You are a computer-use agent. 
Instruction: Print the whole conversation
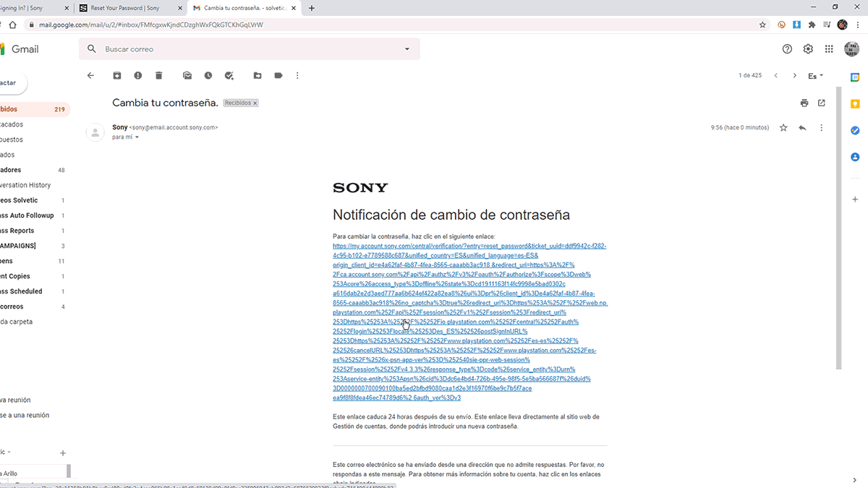coord(804,103)
